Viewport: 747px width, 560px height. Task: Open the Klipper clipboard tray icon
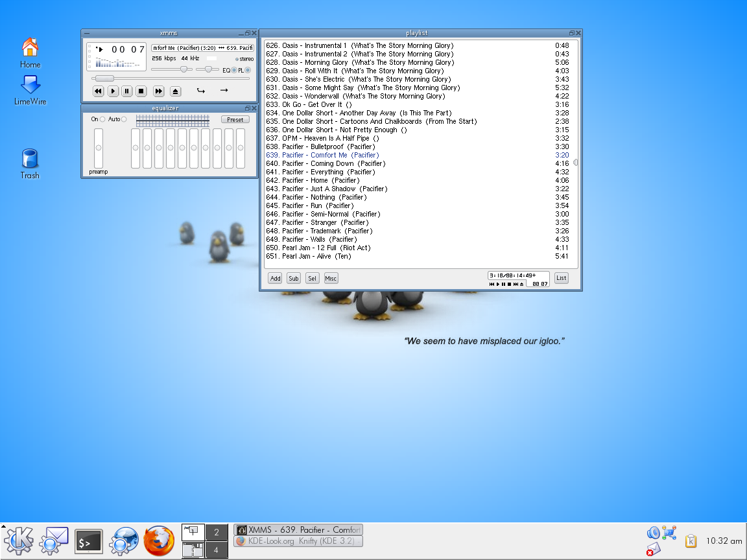pyautogui.click(x=691, y=541)
